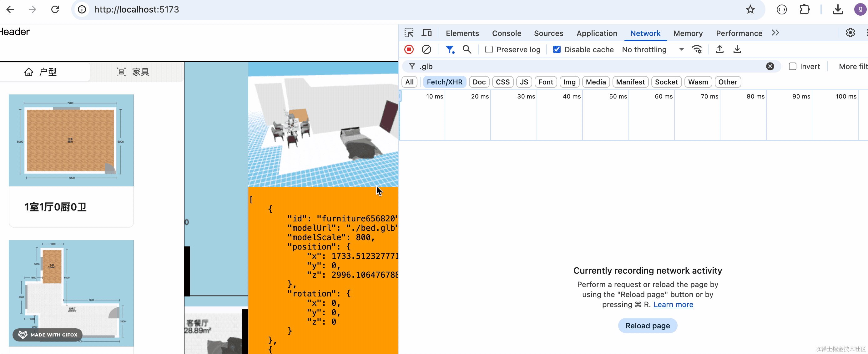The width and height of the screenshot is (868, 354).
Task: Switch to the Console tab
Action: coord(507,33)
